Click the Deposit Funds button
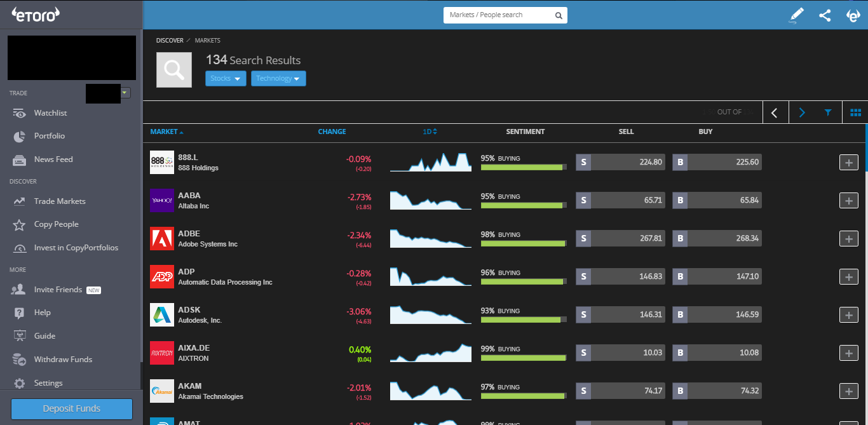This screenshot has width=868, height=425. click(x=72, y=408)
